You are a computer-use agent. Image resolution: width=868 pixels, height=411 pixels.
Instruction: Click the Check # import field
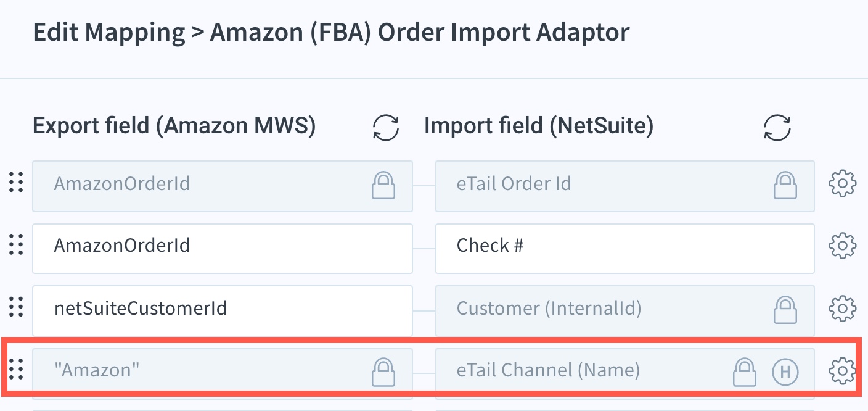[624, 247]
